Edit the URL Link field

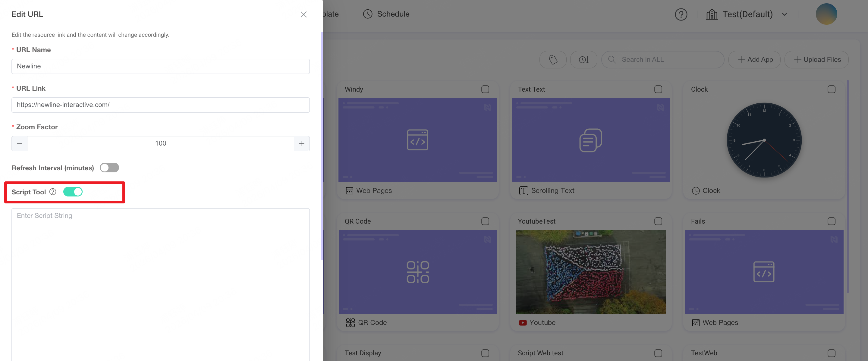(x=160, y=105)
